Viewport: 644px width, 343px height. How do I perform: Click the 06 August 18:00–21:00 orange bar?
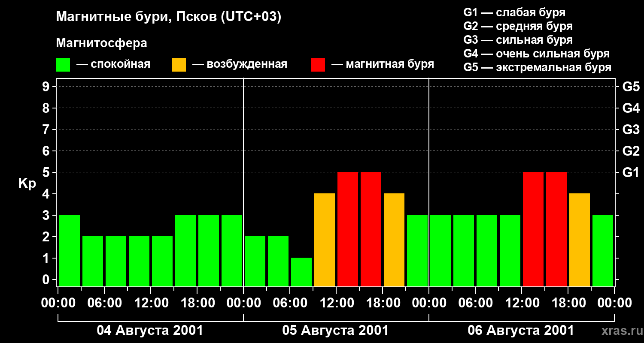(x=580, y=240)
